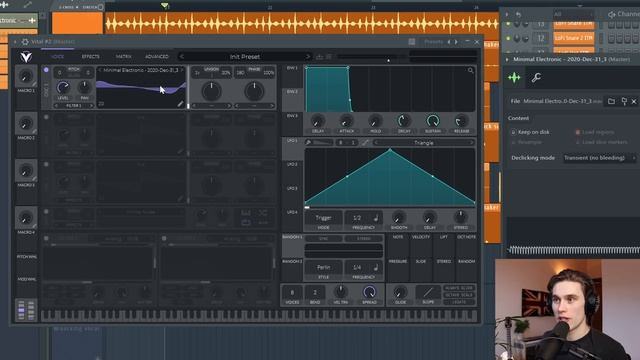Click the LoFi Snare 2 channel button
This screenshot has width=640, height=360.
(573, 38)
